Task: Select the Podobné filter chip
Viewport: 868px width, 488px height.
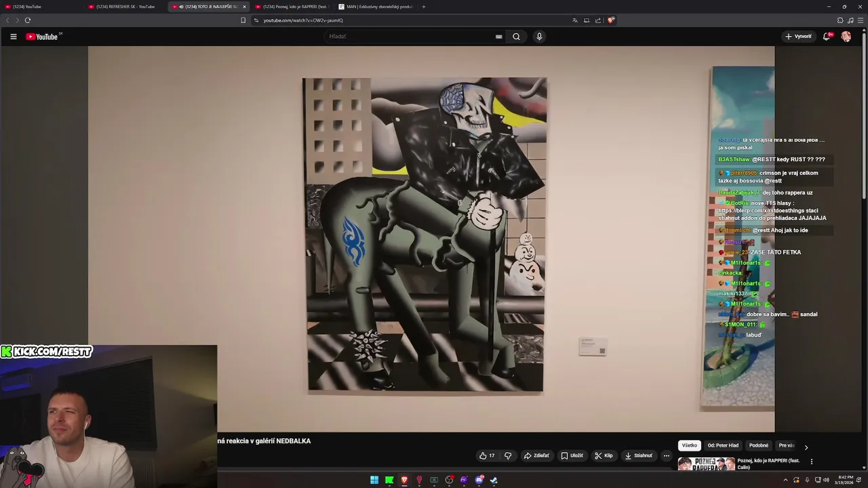Action: (x=759, y=445)
